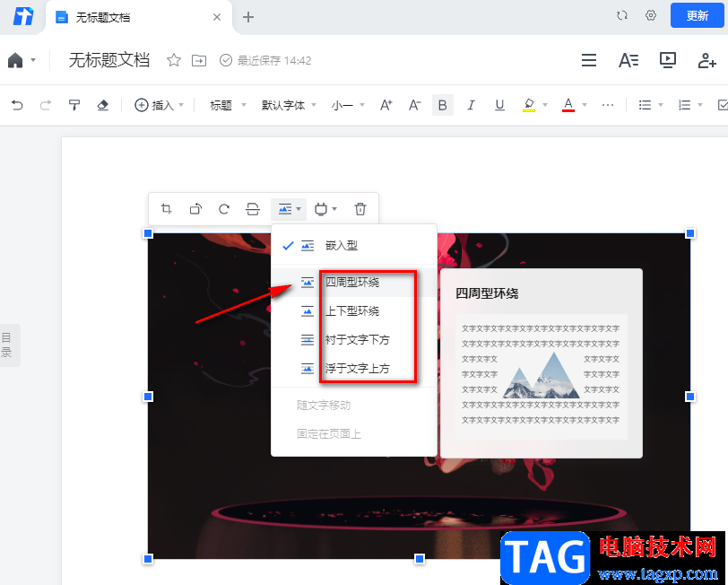728x585 pixels.
Task: Click the top-left image resize handle
Action: (148, 233)
